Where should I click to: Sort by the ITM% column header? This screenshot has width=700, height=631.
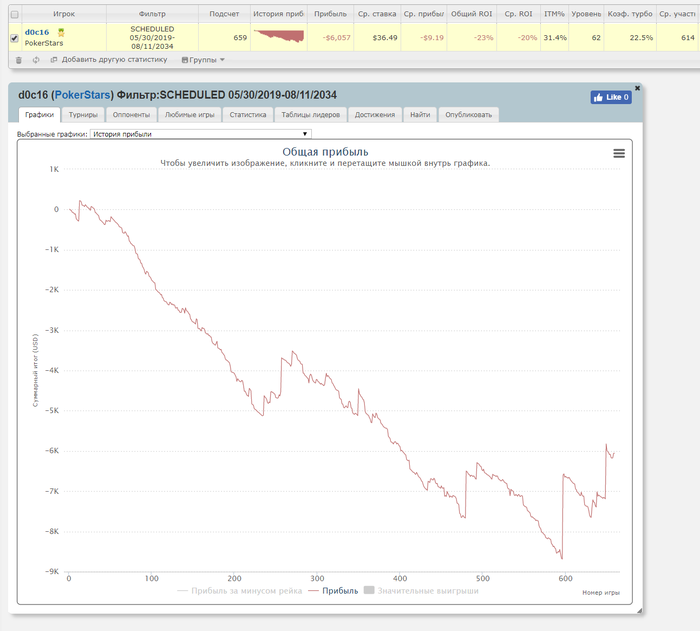click(x=554, y=14)
